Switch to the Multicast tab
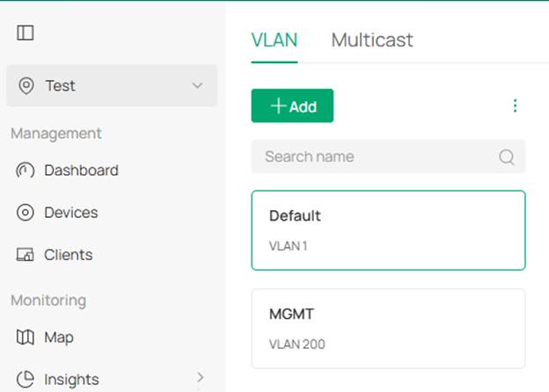This screenshot has width=549, height=392. [372, 40]
